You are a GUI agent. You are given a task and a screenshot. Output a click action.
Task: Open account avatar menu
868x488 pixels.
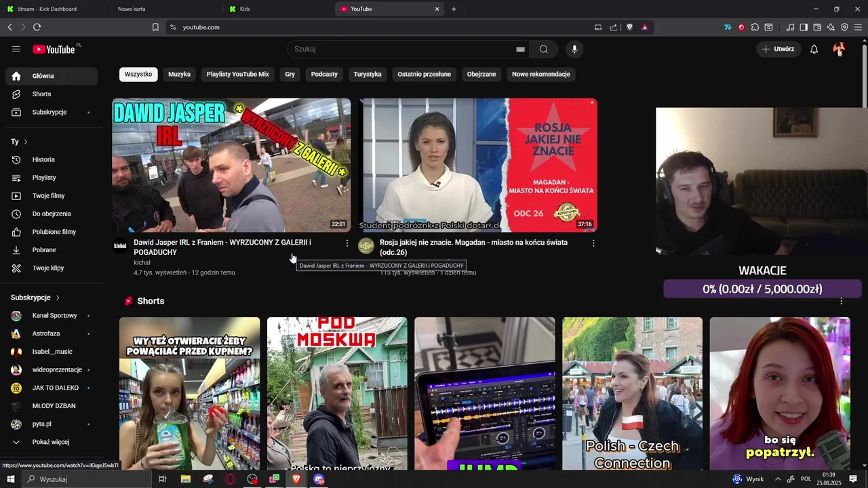tap(840, 49)
